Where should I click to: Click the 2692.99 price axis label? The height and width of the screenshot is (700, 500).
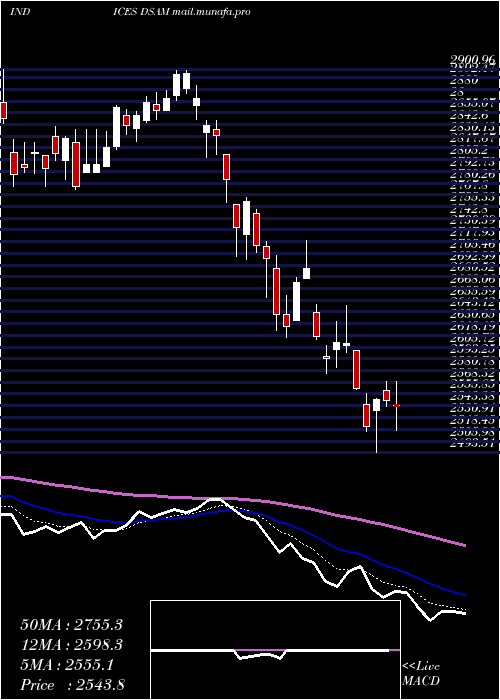tap(474, 256)
